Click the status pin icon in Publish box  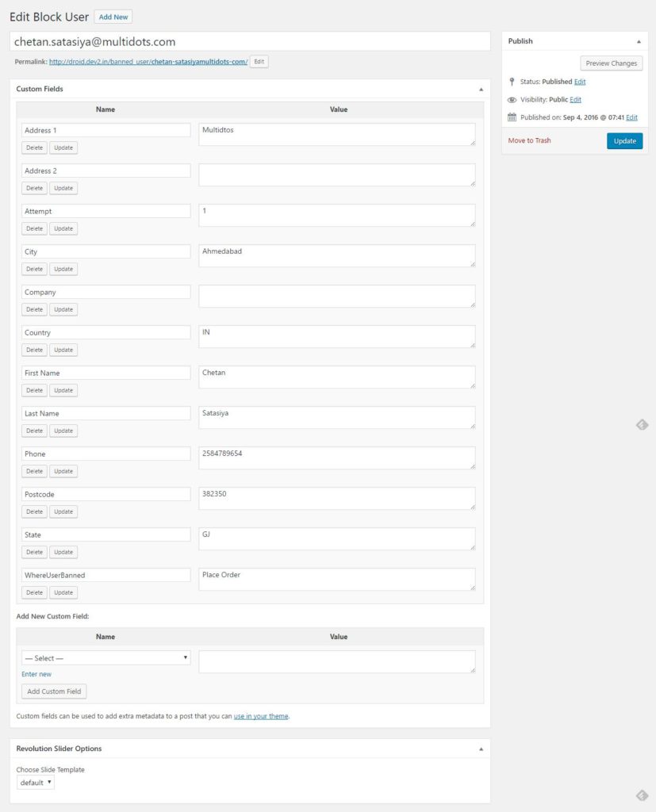pyautogui.click(x=512, y=82)
